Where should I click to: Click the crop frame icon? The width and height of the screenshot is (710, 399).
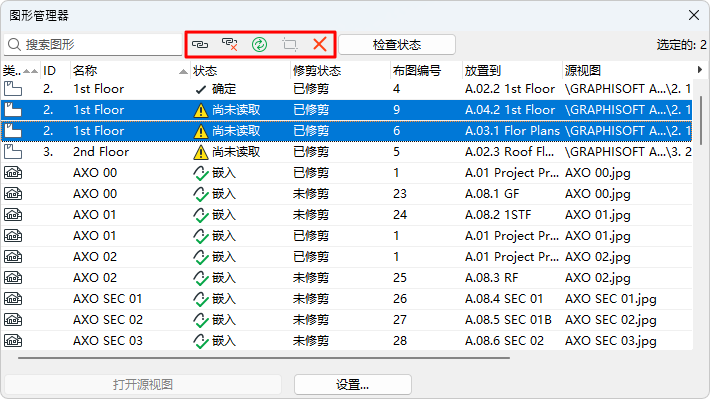pos(290,44)
